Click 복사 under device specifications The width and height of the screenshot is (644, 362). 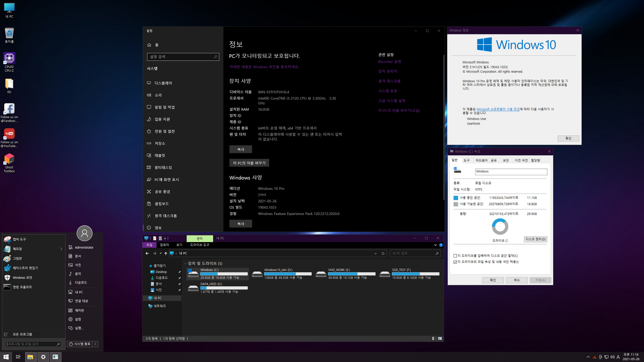pyautogui.click(x=240, y=149)
